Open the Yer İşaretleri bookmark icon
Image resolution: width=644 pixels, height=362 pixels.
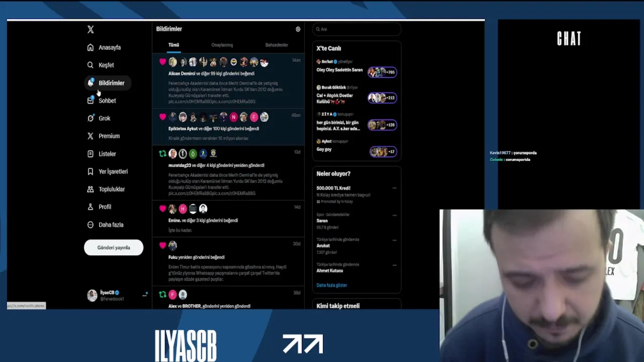pyautogui.click(x=91, y=171)
